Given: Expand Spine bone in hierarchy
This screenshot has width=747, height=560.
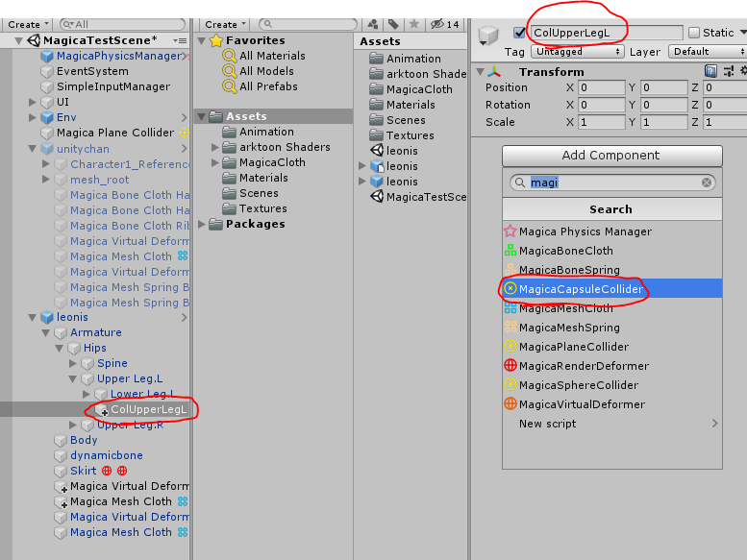Looking at the screenshot, I should [72, 363].
